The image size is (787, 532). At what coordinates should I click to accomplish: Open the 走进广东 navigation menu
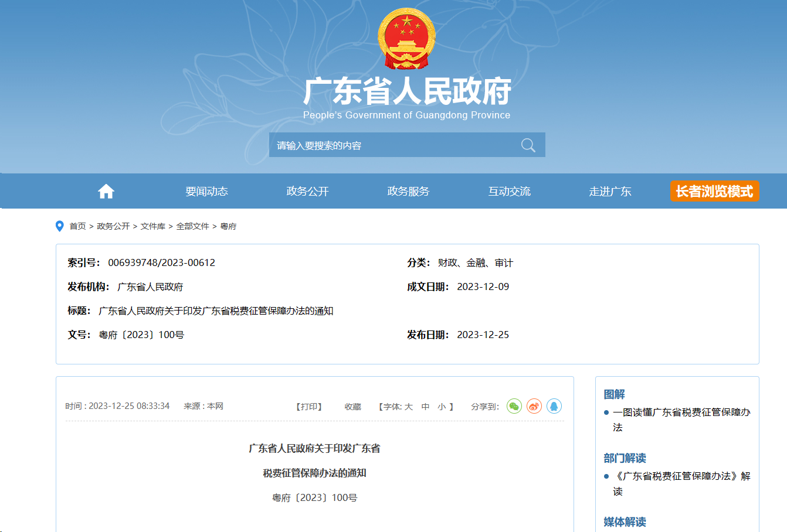[610, 192]
